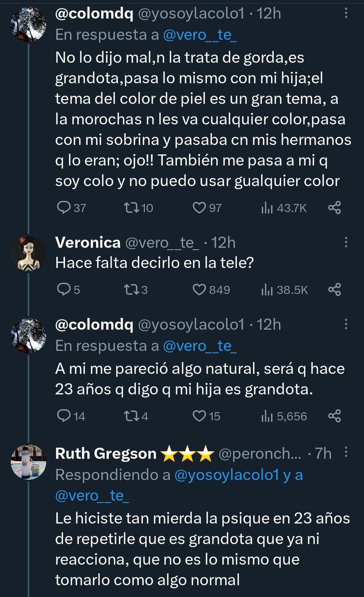Open @vero__te_'s profile from the mention link
Viewport: 364px width, 597px height.
pos(199,35)
